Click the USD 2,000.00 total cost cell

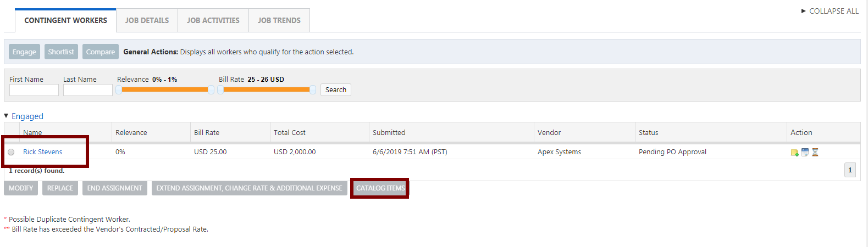click(295, 152)
